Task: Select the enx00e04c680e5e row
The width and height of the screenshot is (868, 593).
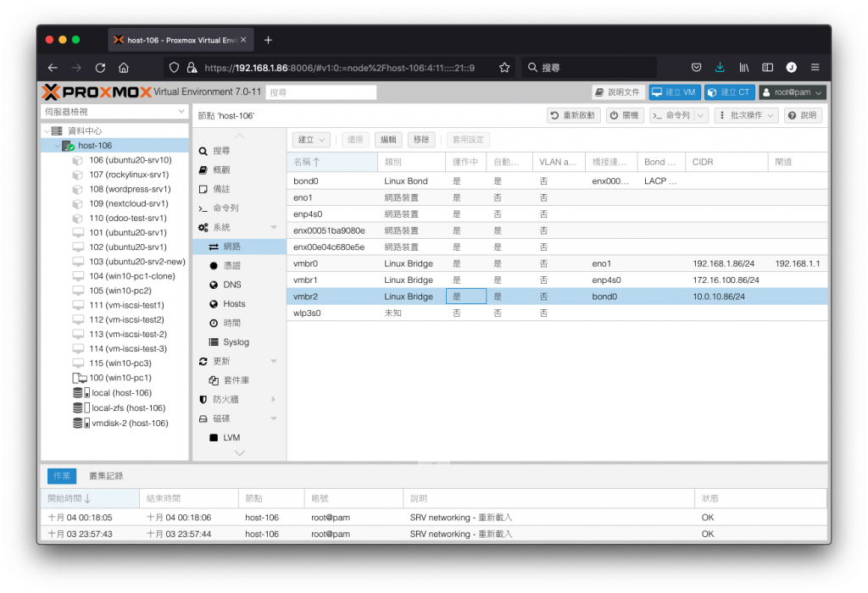Action: (x=557, y=247)
